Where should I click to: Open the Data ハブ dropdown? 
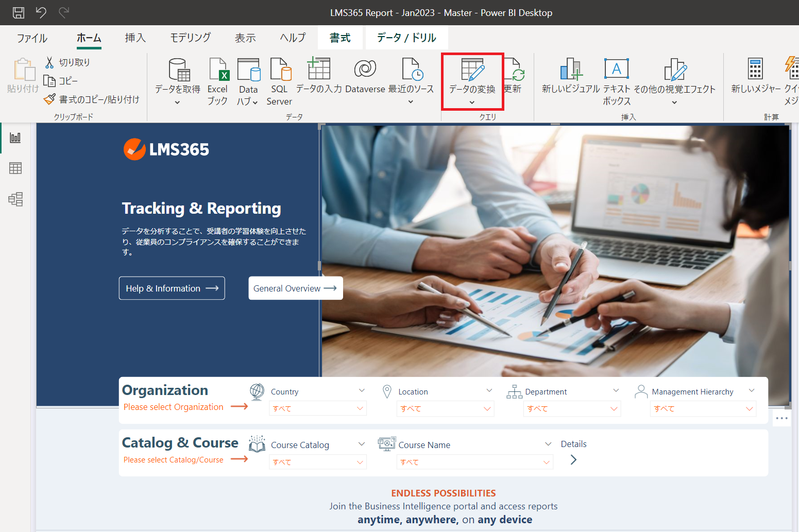click(x=248, y=81)
